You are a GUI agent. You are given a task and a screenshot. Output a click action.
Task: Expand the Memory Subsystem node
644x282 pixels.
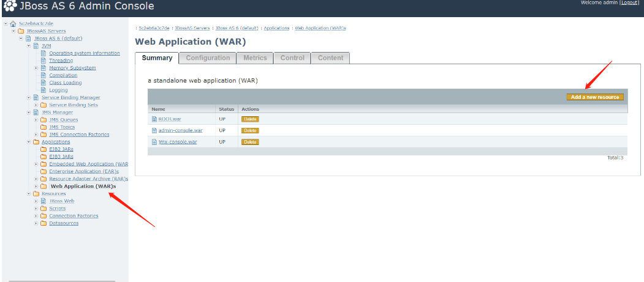(36, 68)
